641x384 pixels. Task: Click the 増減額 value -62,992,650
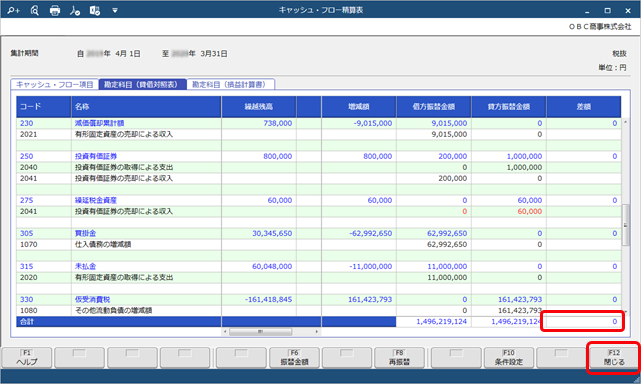(371, 234)
